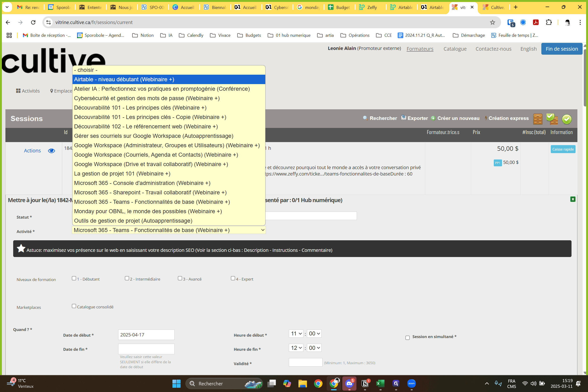Tick the Session en simultané checkbox
Screen dimensions: 588x392
(x=408, y=338)
